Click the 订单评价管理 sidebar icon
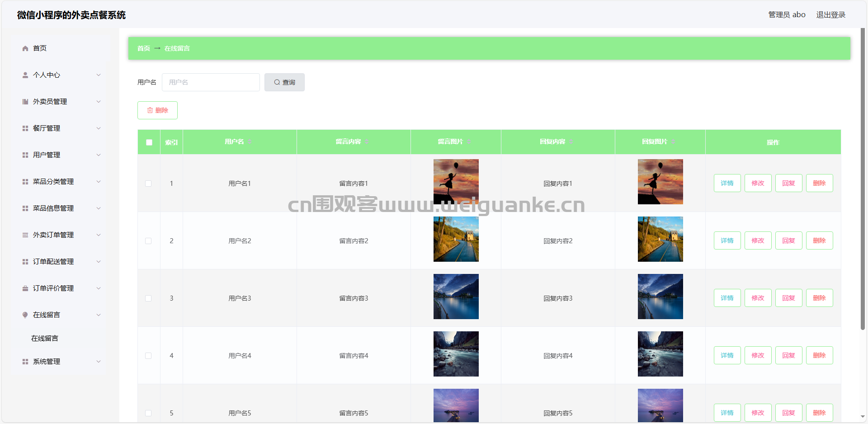868x424 pixels. tap(25, 288)
